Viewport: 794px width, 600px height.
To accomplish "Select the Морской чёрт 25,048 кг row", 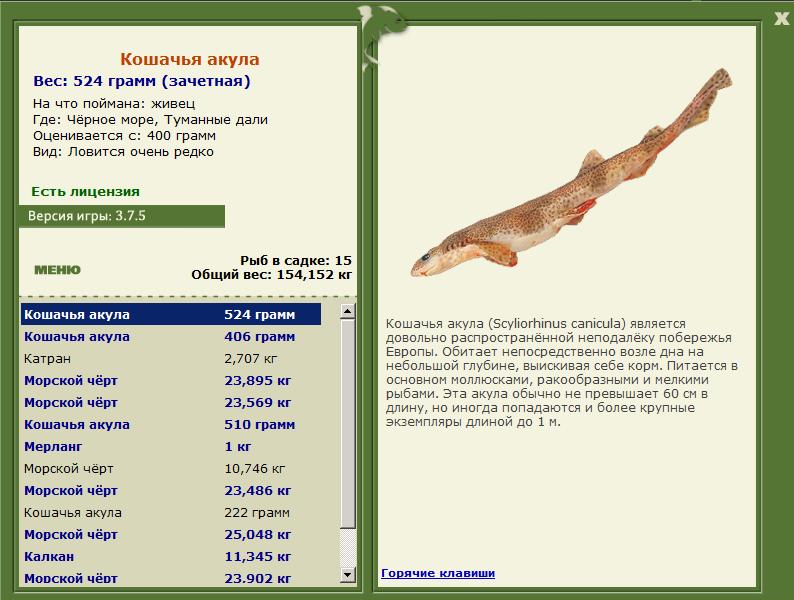I will point(171,535).
